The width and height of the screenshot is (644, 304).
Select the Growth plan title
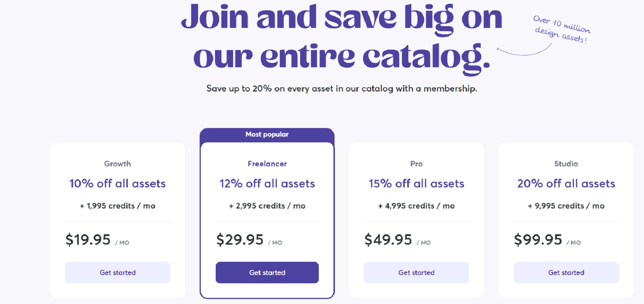[117, 164]
